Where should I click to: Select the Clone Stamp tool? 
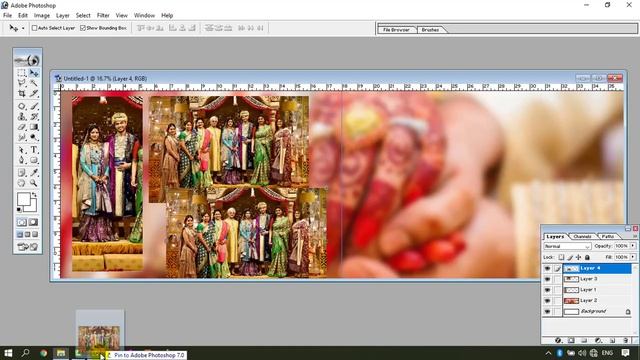22,117
